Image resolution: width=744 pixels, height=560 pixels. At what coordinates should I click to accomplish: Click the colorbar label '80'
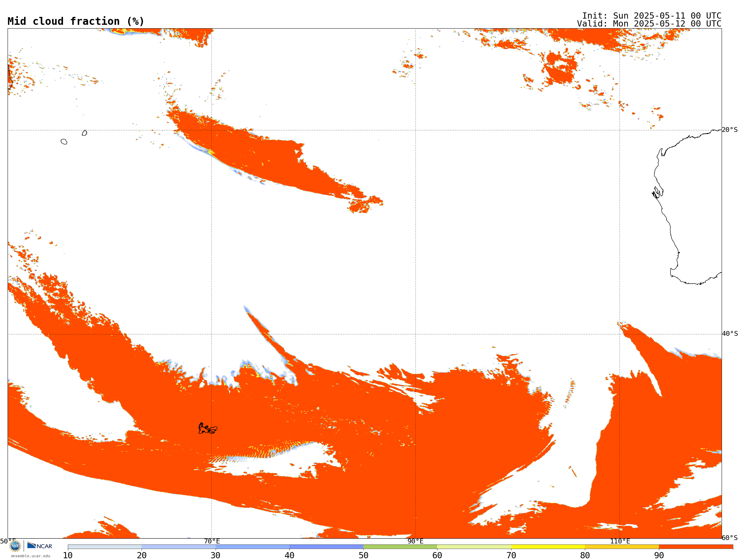coord(585,555)
